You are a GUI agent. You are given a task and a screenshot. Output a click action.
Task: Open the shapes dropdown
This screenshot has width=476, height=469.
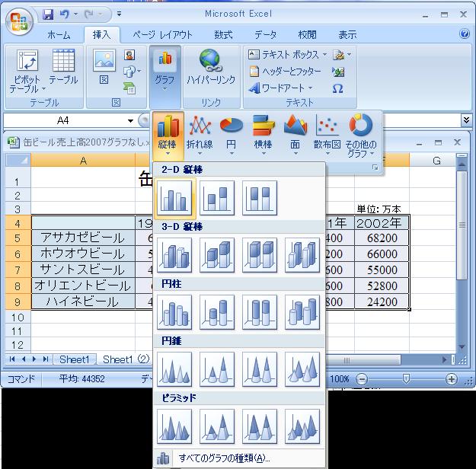133,72
